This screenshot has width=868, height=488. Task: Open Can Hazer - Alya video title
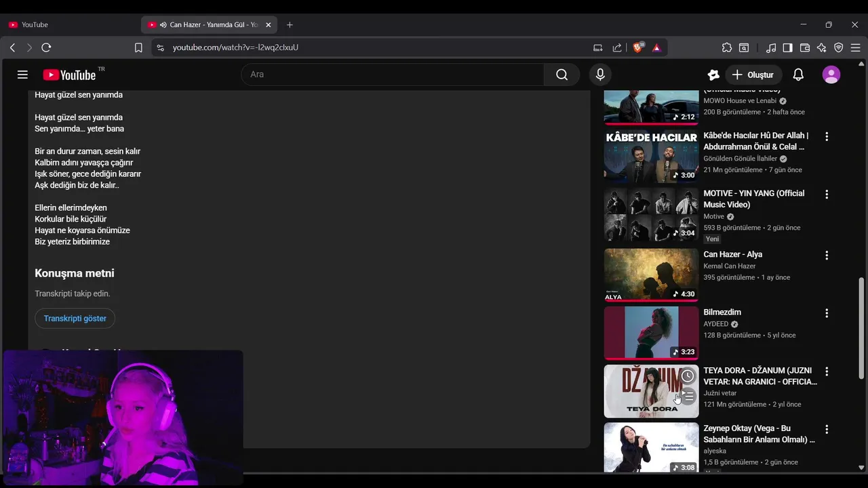pyautogui.click(x=733, y=254)
